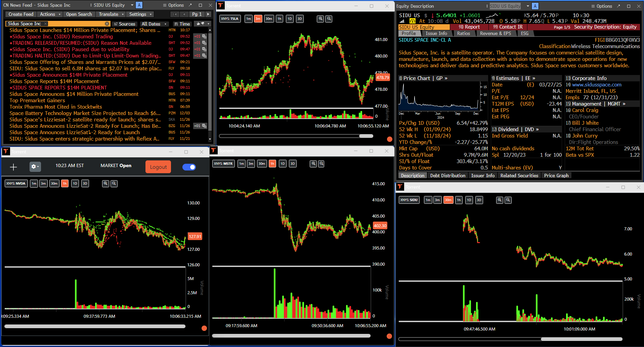Click the orange Logout button
644x347 pixels.
pyautogui.click(x=158, y=167)
